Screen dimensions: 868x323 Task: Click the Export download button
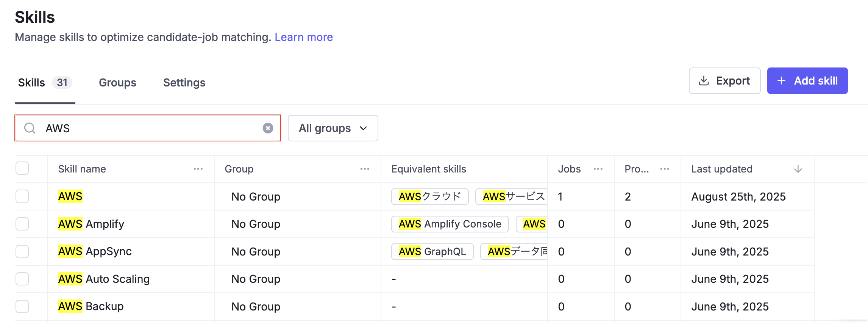coord(724,81)
